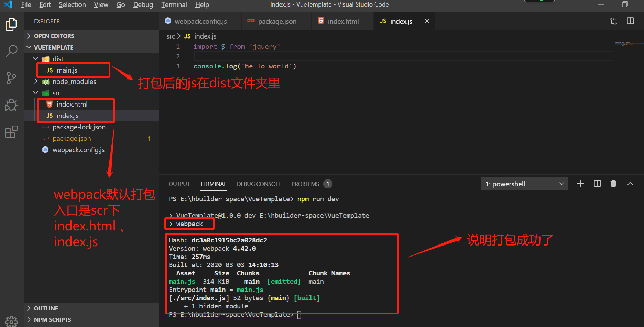Split the editor with the split icon
This screenshot has width=644, height=327.
tap(630, 21)
